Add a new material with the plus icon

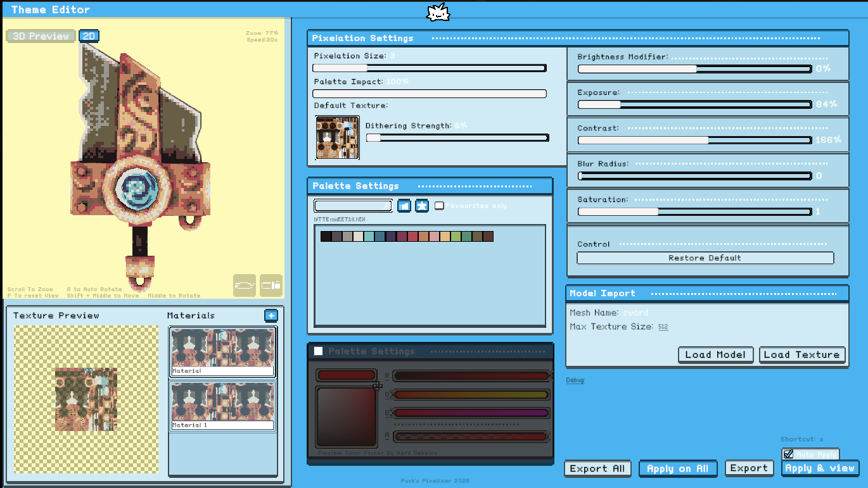[271, 315]
